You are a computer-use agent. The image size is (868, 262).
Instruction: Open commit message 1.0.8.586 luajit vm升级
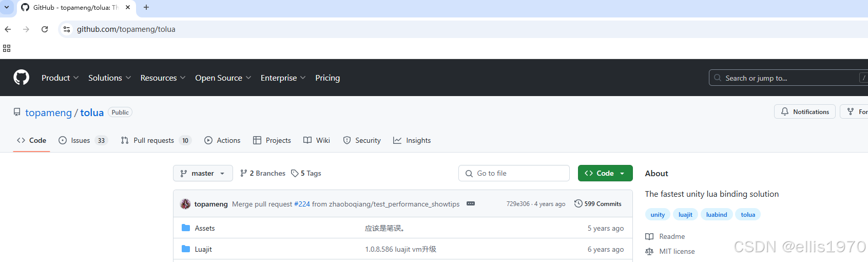pos(401,249)
